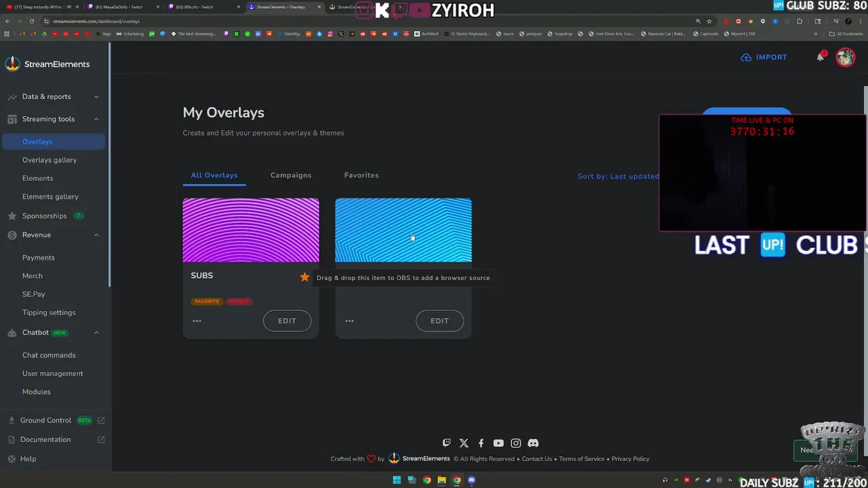Screen dimensions: 868x488
Task: Open User management
Action: pyautogui.click(x=52, y=373)
